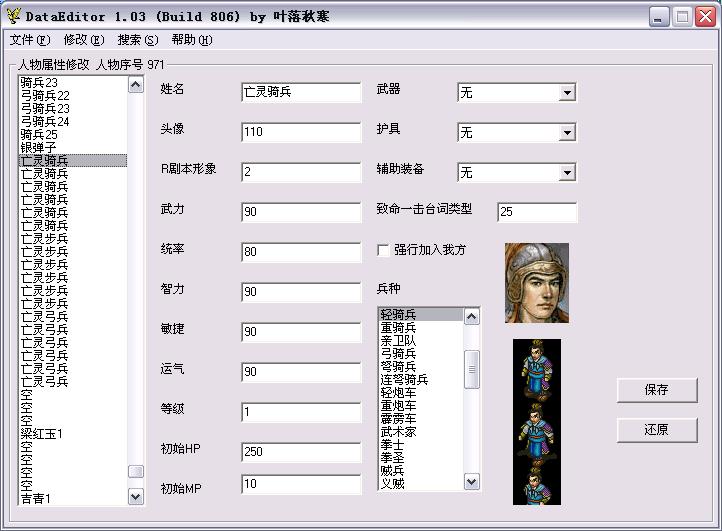Click the 保存 button
722x531 pixels.
[x=656, y=390]
